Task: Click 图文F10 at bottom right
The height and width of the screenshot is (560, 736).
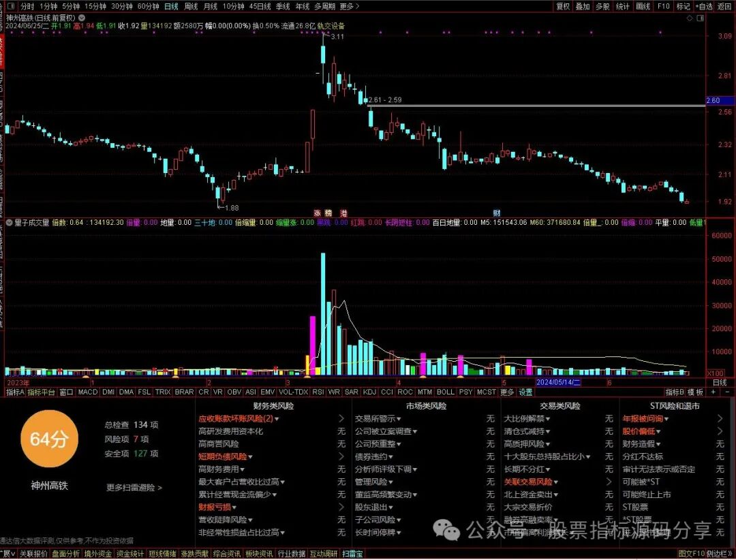Action: [x=692, y=554]
